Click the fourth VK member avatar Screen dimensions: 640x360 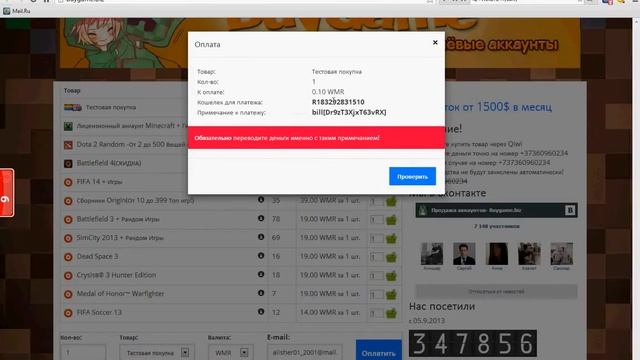pos(529,254)
